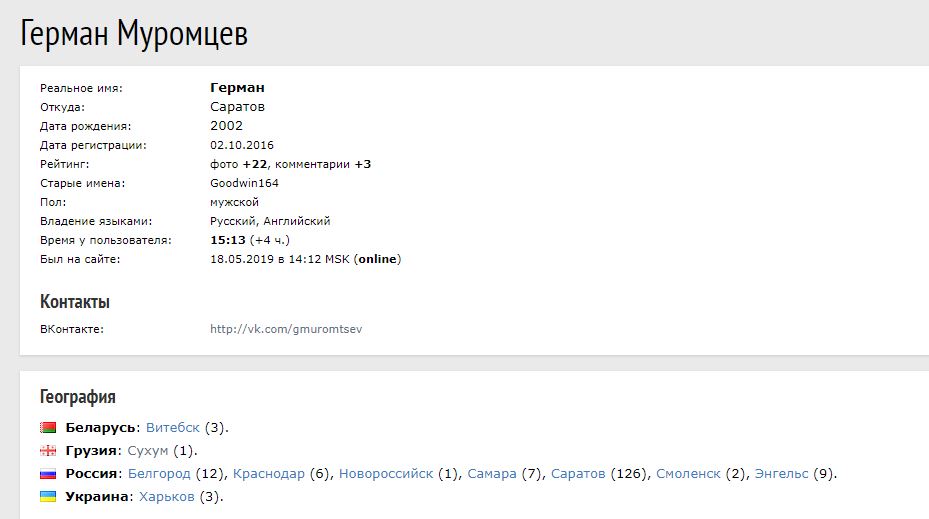
Task: Click the Belarus flag icon
Action: (48, 428)
